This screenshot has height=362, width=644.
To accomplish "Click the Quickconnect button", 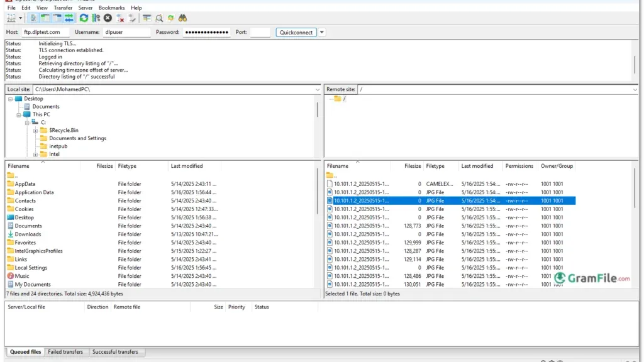I will 296,33.
